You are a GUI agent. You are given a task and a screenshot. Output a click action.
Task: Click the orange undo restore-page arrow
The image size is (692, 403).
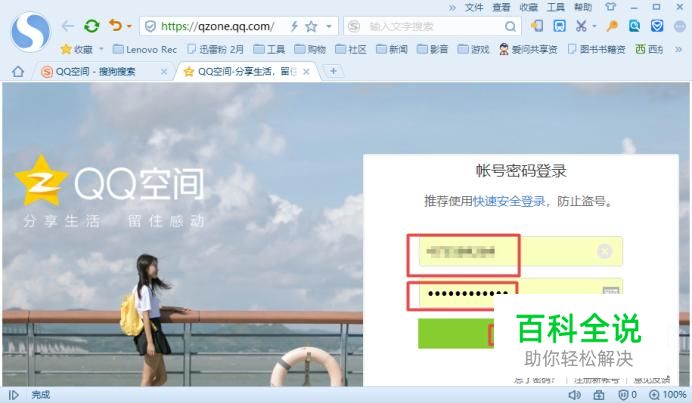tap(116, 25)
